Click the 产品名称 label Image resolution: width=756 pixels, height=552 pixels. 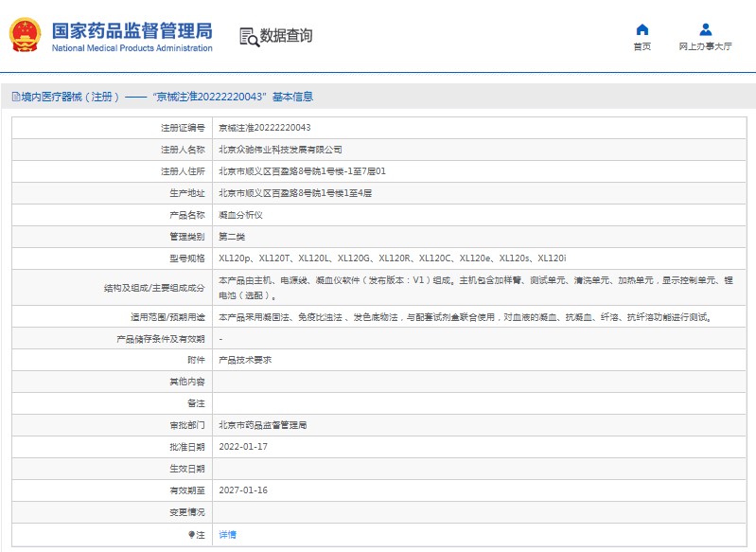[x=187, y=215]
